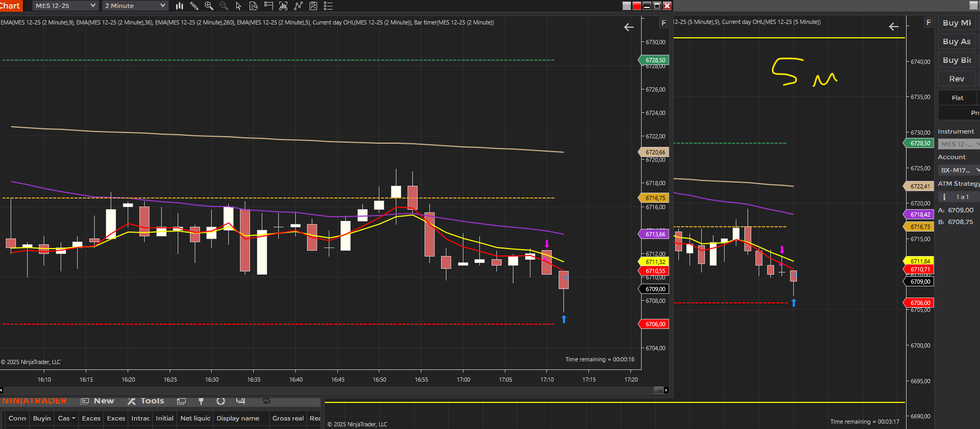Click the tan 6720,66 EMA marker

(654, 152)
